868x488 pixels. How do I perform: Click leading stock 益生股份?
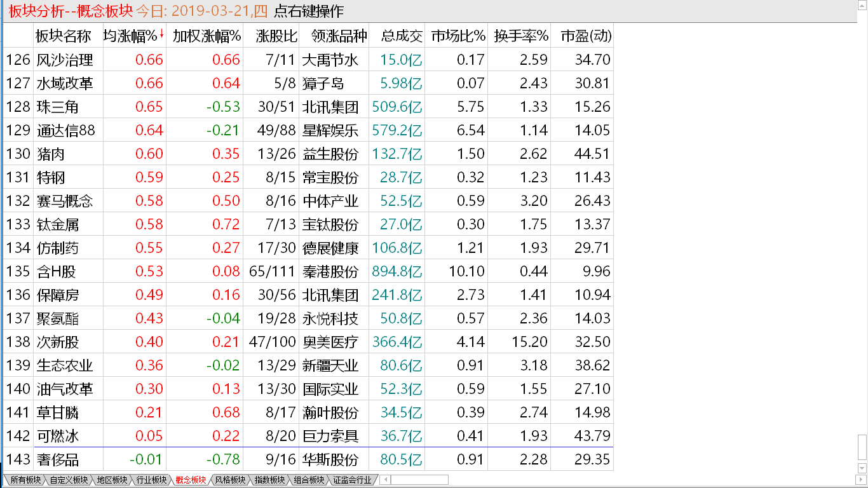[330, 154]
